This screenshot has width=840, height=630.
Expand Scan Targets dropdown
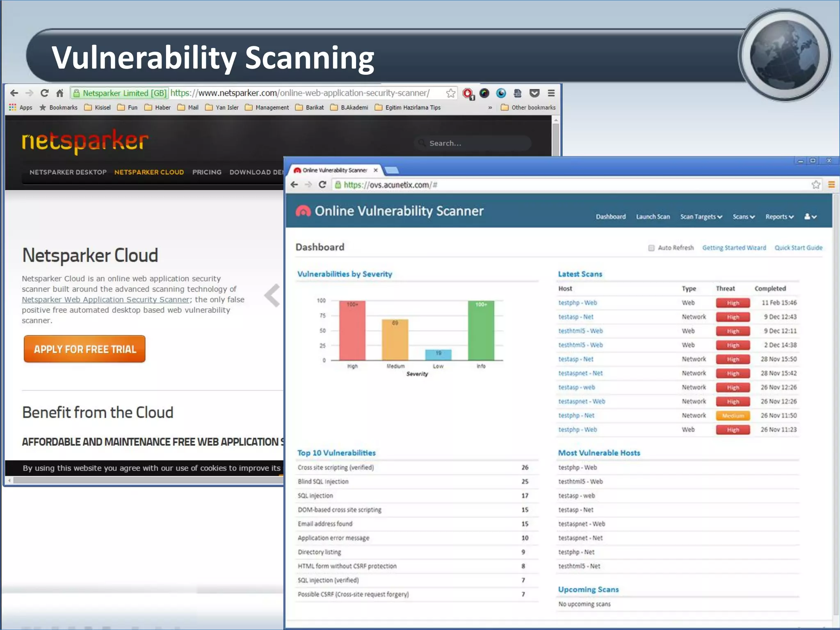[701, 217]
